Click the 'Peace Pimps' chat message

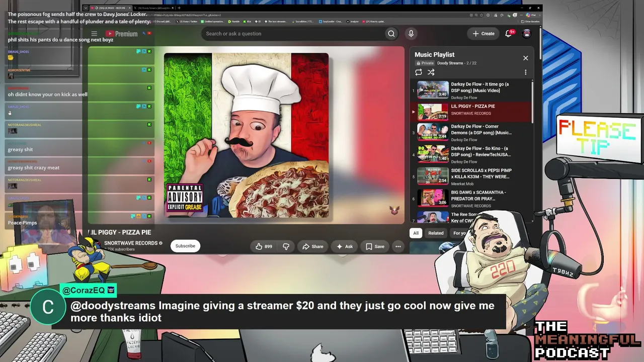(x=22, y=223)
